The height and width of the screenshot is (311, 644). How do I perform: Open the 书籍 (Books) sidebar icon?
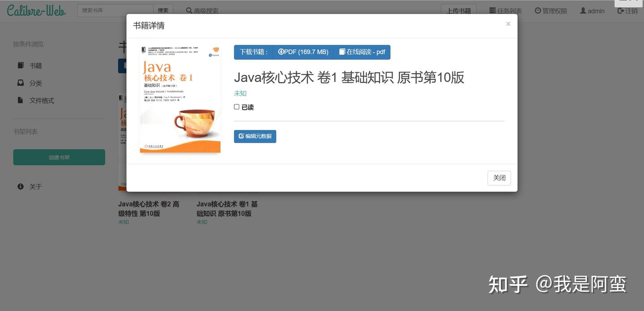point(20,65)
